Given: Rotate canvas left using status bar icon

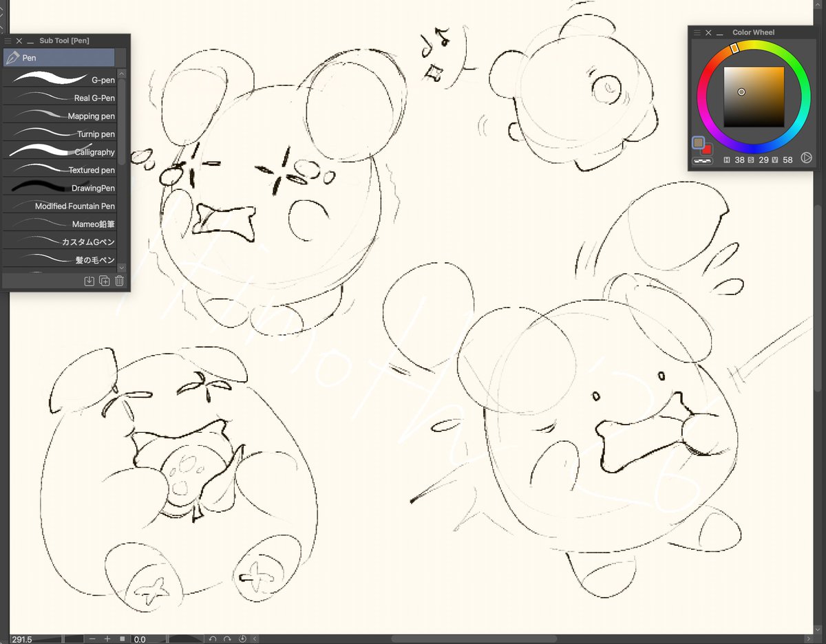Looking at the screenshot, I should [x=213, y=639].
